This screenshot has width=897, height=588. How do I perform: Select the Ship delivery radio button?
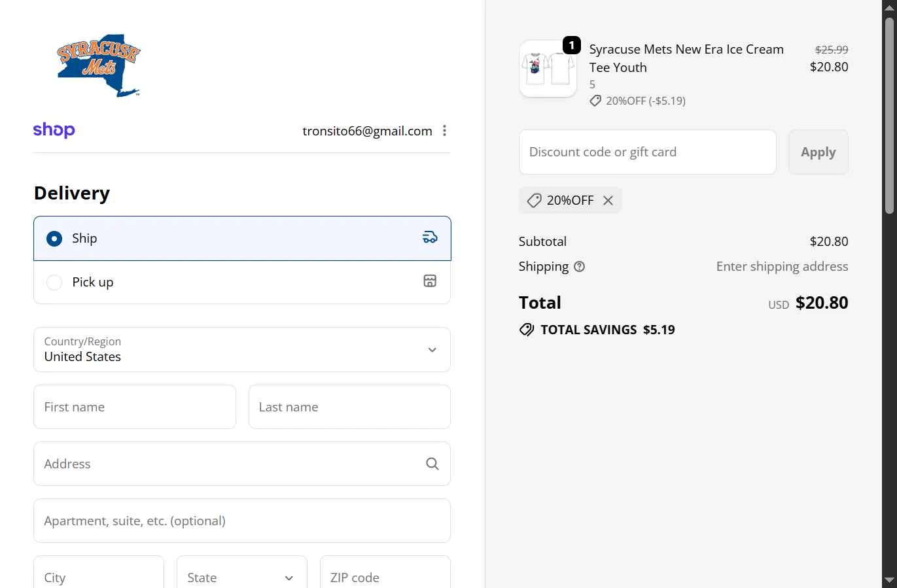54,239
